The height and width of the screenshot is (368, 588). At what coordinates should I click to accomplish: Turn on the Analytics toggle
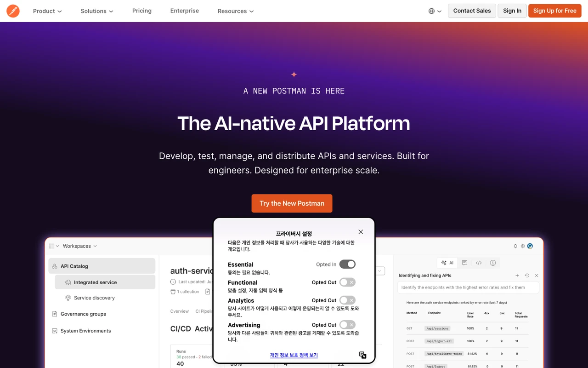click(x=347, y=300)
